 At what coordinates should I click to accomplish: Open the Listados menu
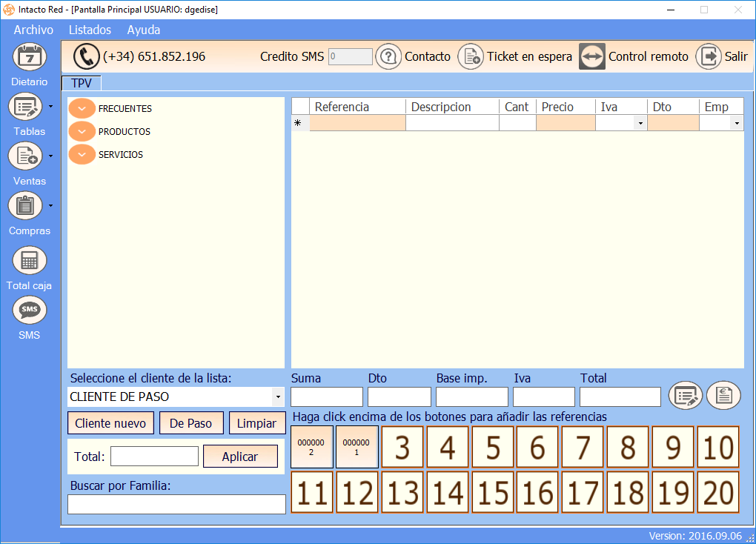click(x=90, y=30)
